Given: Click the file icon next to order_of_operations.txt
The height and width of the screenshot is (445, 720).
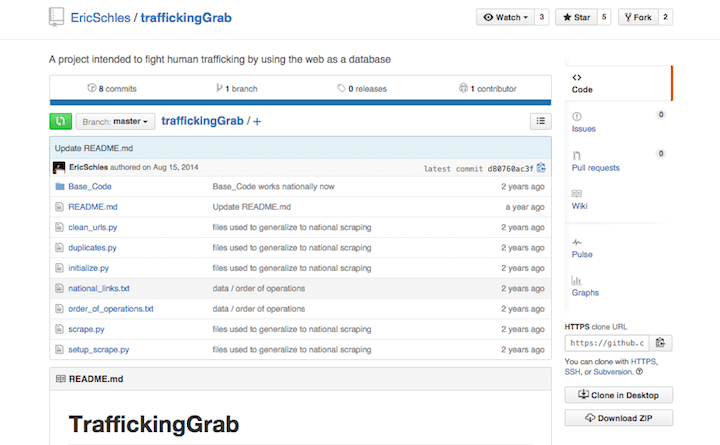Looking at the screenshot, I should click(x=59, y=309).
